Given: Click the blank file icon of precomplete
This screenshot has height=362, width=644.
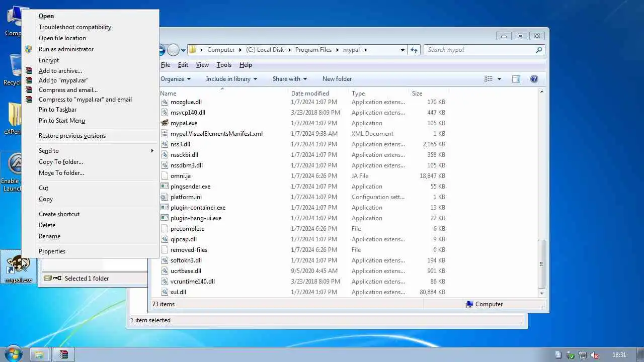Looking at the screenshot, I should click(x=165, y=229).
